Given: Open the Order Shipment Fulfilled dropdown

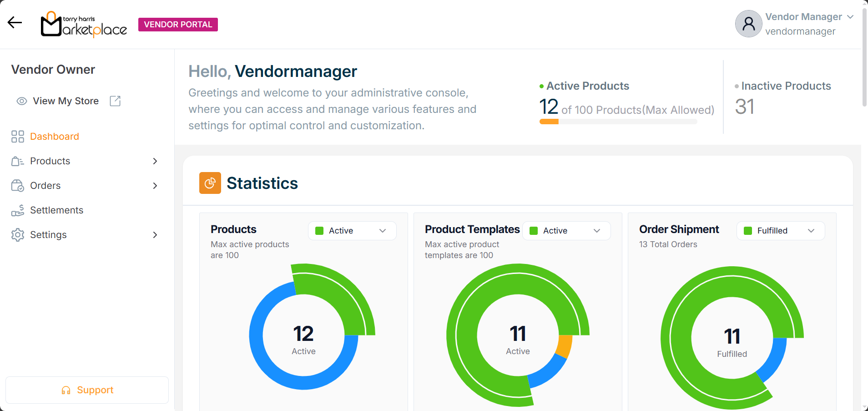Looking at the screenshot, I should 780,231.
